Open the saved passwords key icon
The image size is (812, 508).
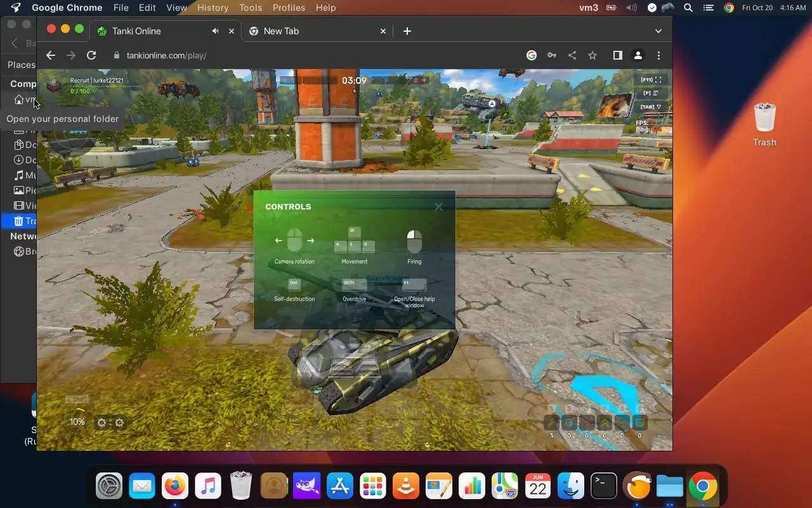(x=552, y=55)
